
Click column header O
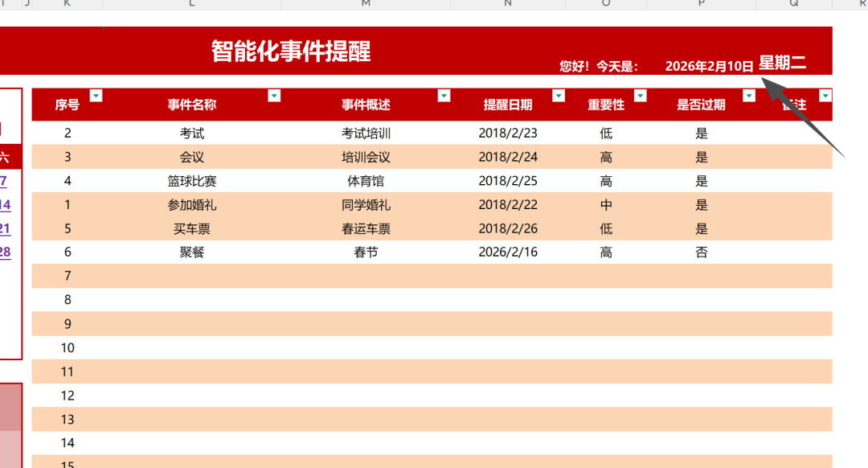tap(606, 4)
